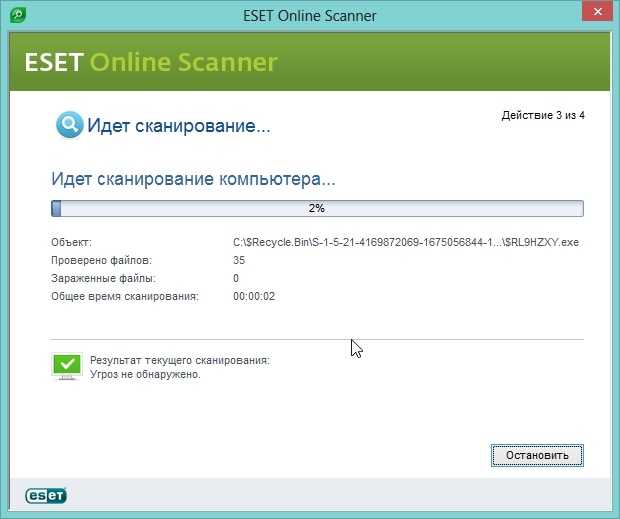The height and width of the screenshot is (519, 620).
Task: Click the eset logo at bottom left
Action: (46, 496)
